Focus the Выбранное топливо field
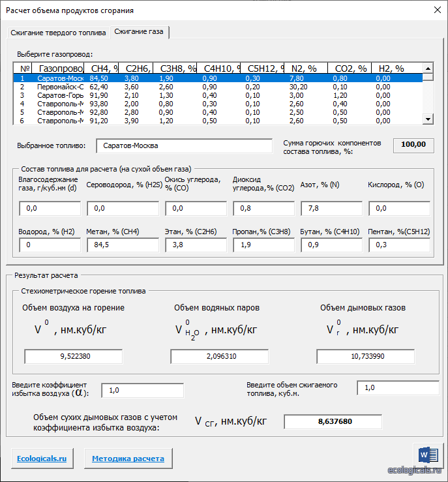The image size is (448, 482). click(x=185, y=145)
